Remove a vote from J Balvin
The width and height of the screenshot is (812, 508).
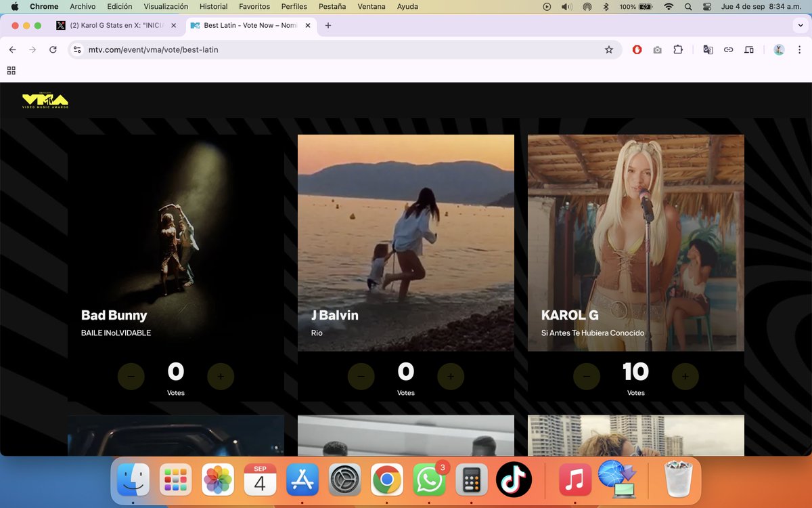[x=361, y=377]
